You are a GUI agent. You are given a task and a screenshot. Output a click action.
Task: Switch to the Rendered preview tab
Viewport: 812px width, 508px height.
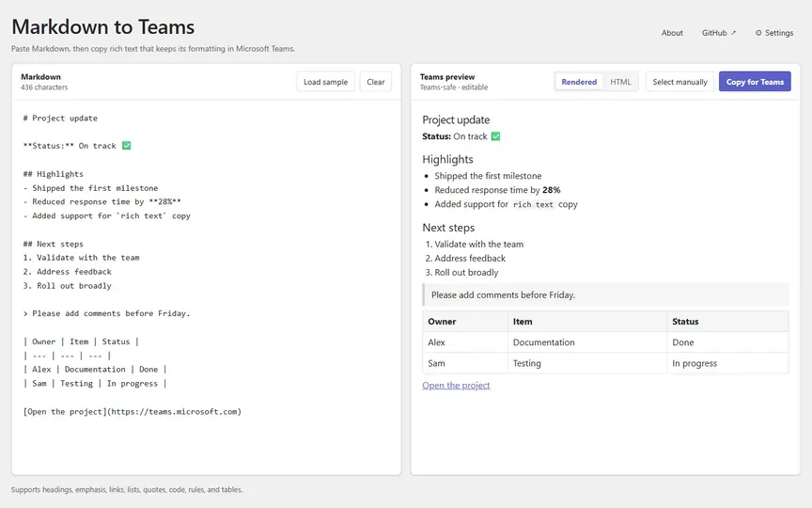pyautogui.click(x=579, y=82)
